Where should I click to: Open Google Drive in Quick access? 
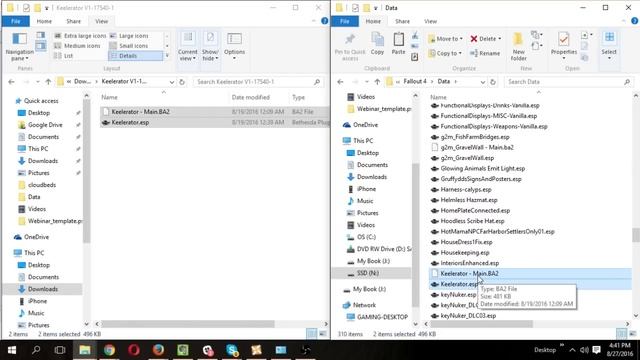[45, 125]
